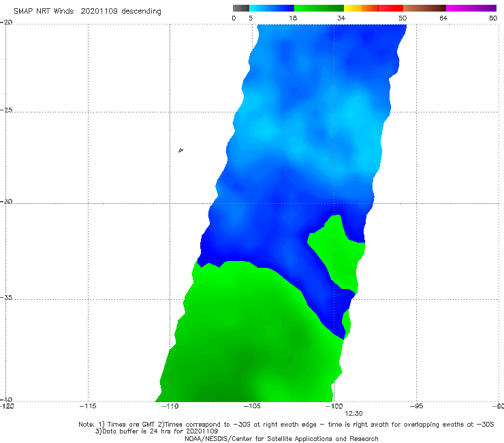Click the red segment of the color bar

pyautogui.click(x=391, y=8)
